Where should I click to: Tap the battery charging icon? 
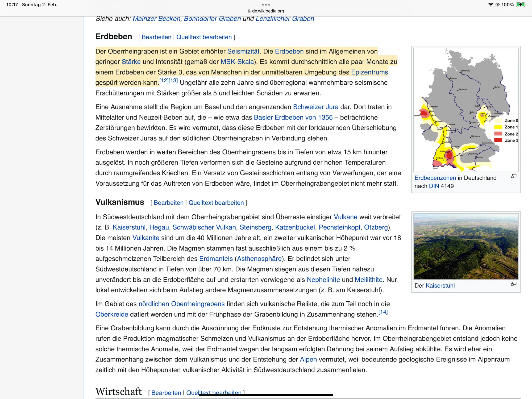520,5
